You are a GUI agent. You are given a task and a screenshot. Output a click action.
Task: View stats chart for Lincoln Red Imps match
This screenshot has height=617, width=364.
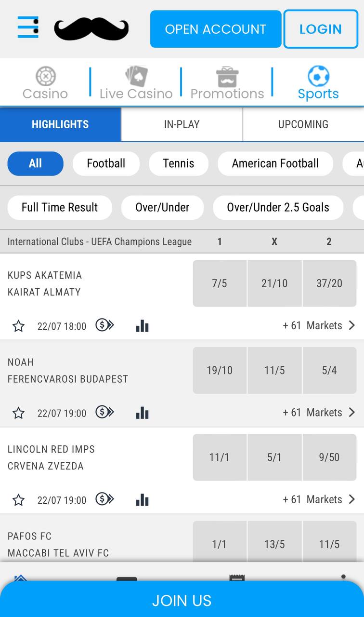(142, 500)
